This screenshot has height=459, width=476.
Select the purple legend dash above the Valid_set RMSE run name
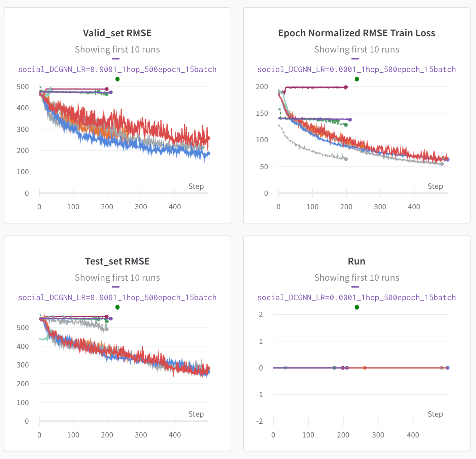click(x=116, y=58)
